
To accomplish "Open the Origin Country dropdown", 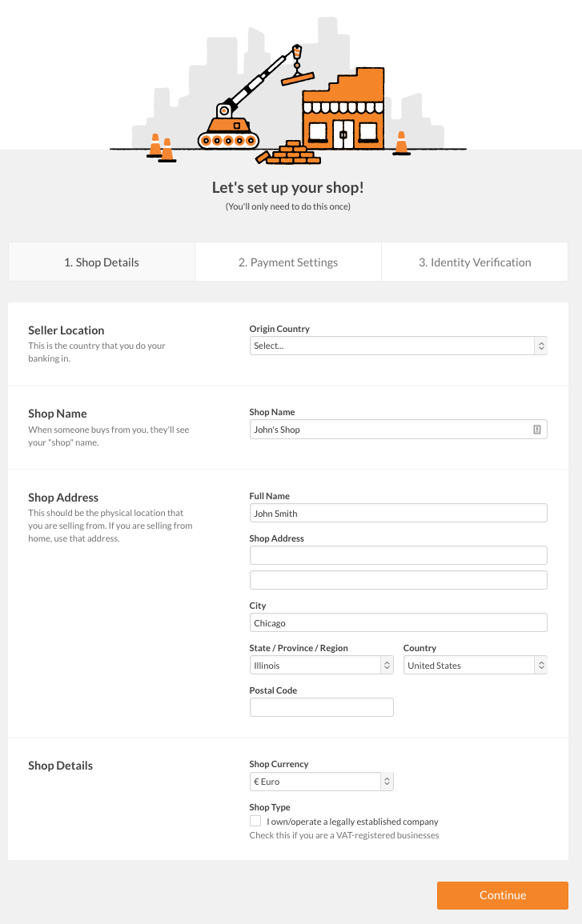I will pyautogui.click(x=398, y=346).
